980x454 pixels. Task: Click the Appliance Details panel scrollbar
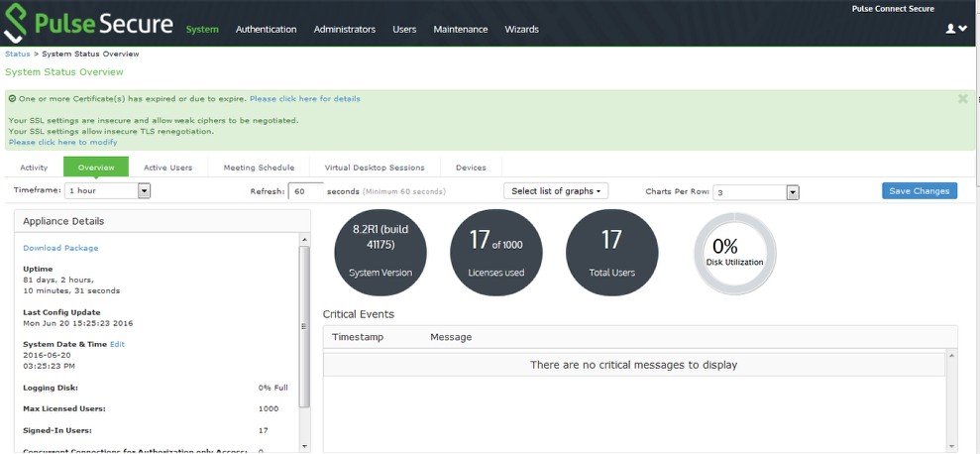304,327
